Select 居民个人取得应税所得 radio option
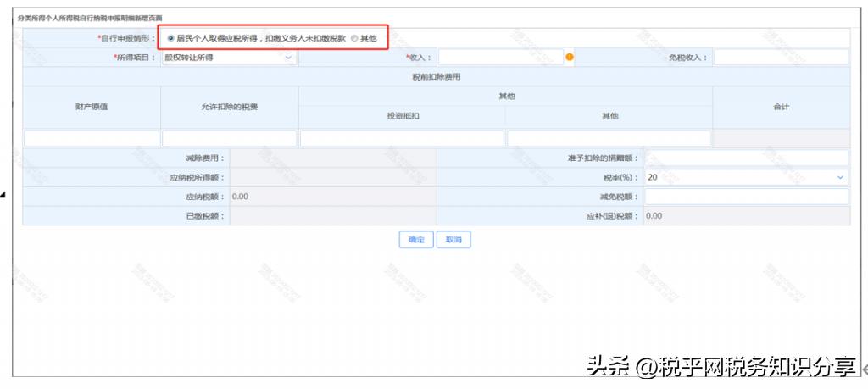The width and height of the screenshot is (868, 389). pyautogui.click(x=170, y=39)
